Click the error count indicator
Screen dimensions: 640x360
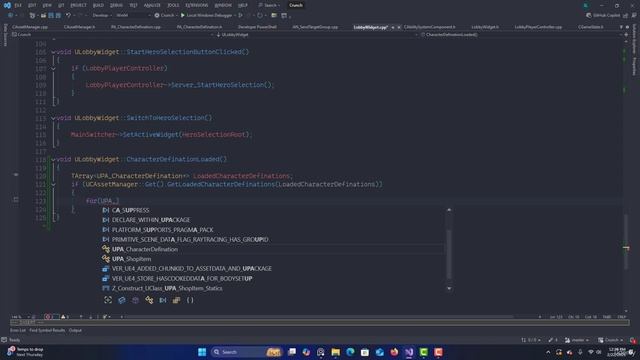[49, 317]
